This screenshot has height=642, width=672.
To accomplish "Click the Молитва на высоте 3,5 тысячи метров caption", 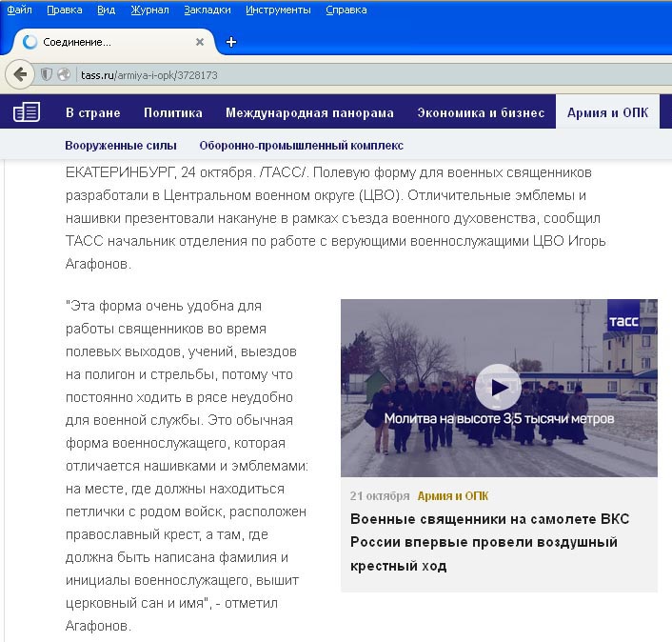I will pos(499,418).
